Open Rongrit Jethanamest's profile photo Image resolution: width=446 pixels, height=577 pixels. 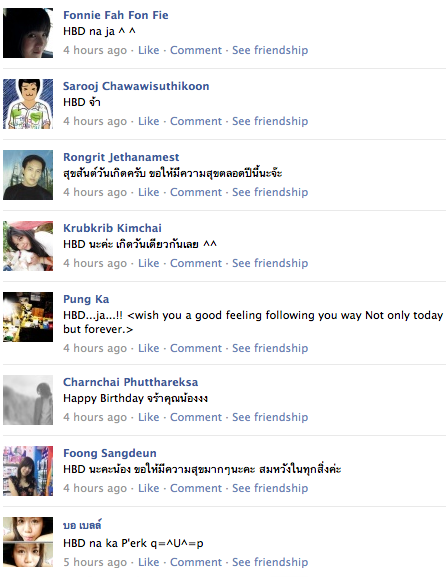28,175
